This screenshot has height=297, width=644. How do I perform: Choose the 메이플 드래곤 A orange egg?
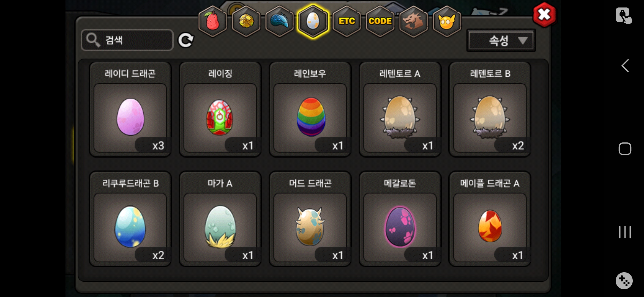click(x=490, y=219)
